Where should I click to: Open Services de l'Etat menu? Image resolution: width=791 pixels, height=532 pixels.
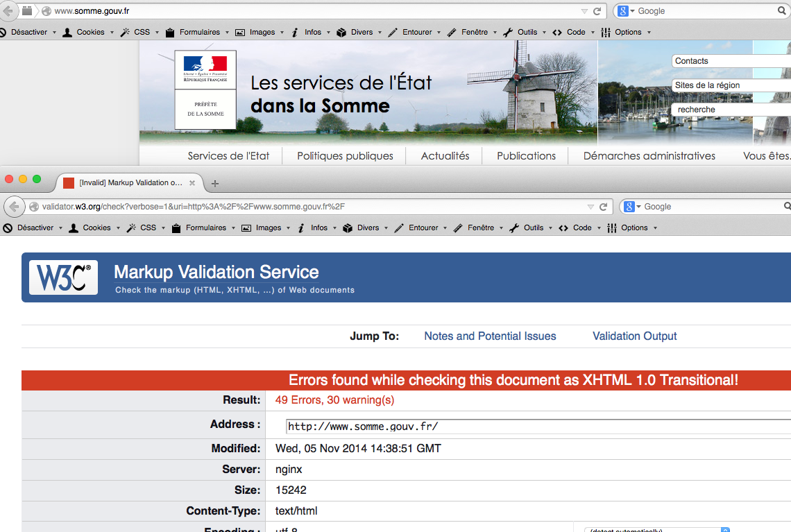228,156
